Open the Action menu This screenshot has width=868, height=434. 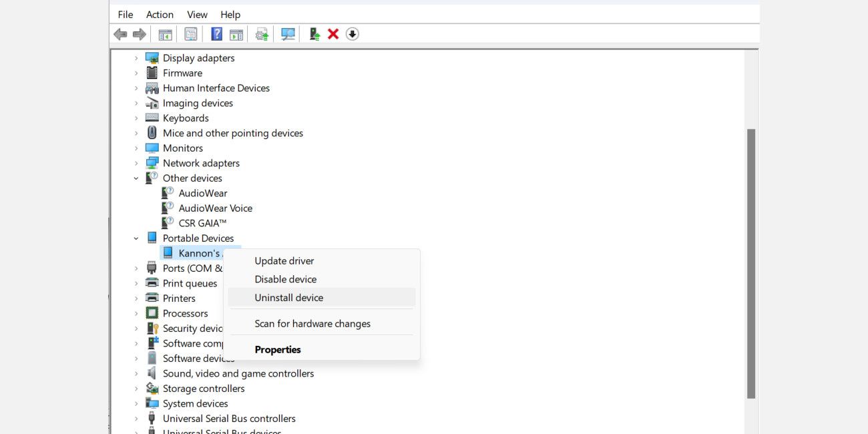coord(159,14)
